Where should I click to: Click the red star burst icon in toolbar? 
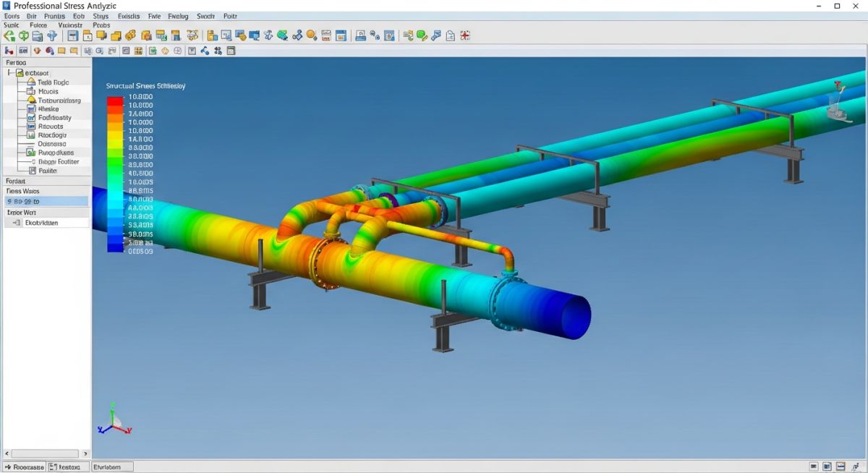tap(464, 35)
